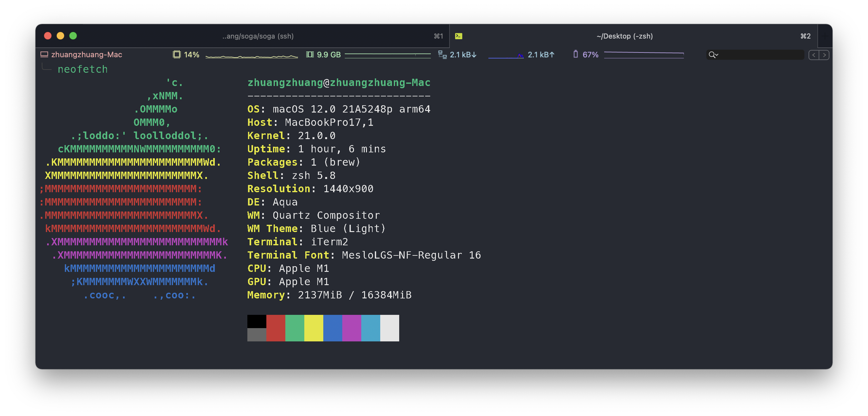The width and height of the screenshot is (868, 416).
Task: Click the 14% CPU usage value
Action: [191, 55]
